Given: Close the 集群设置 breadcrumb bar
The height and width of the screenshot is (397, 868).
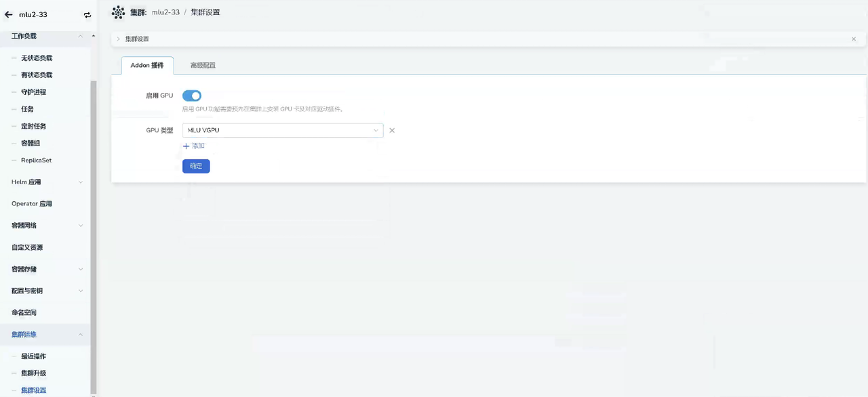Looking at the screenshot, I should click(x=853, y=39).
